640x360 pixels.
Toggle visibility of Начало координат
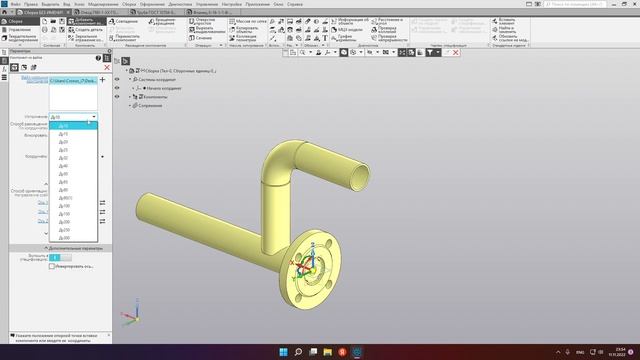117,88
